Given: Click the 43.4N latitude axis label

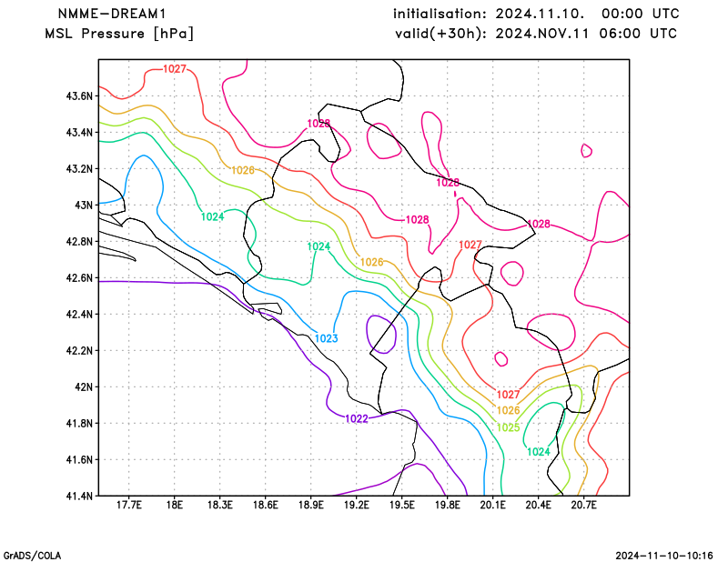Looking at the screenshot, I should (79, 132).
